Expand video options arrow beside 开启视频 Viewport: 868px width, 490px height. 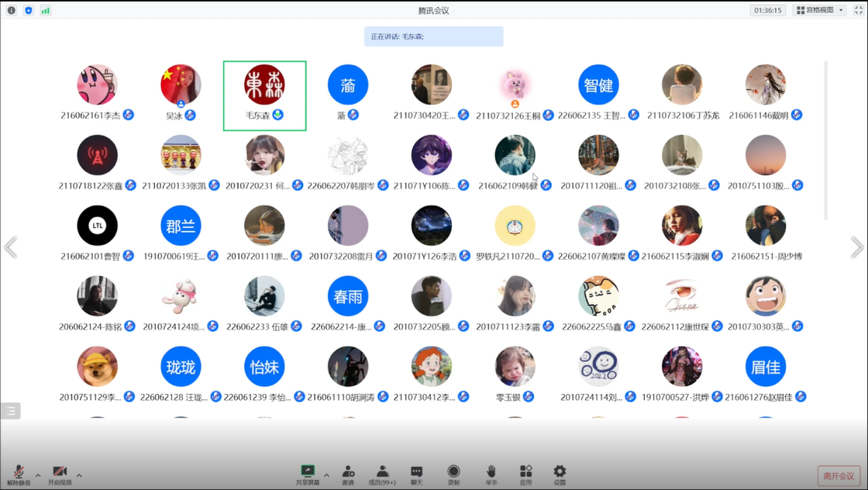[x=79, y=475]
